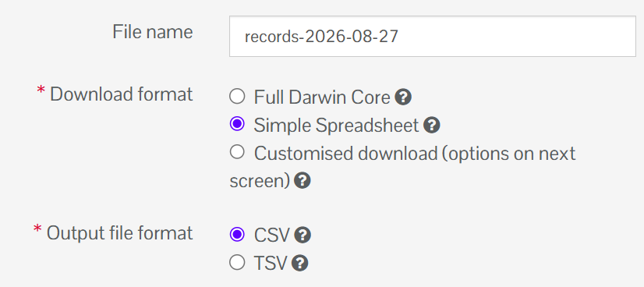The image size is (644, 287).
Task: Click the red asterisk beside Download format
Action: pyautogui.click(x=41, y=91)
